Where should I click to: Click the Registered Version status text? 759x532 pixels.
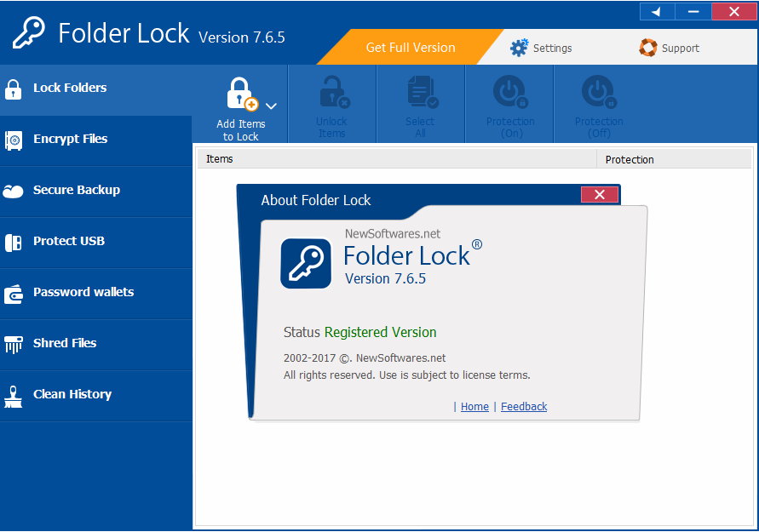(381, 332)
